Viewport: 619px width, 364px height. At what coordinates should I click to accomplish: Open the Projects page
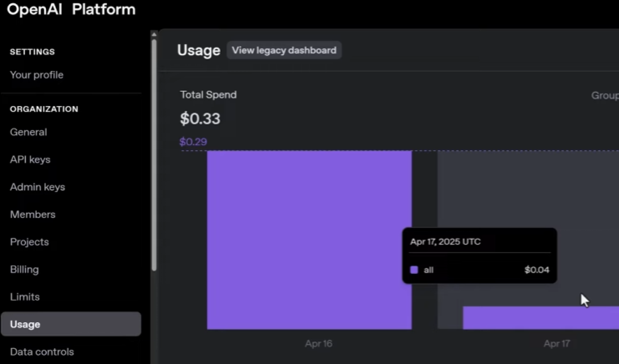click(29, 242)
